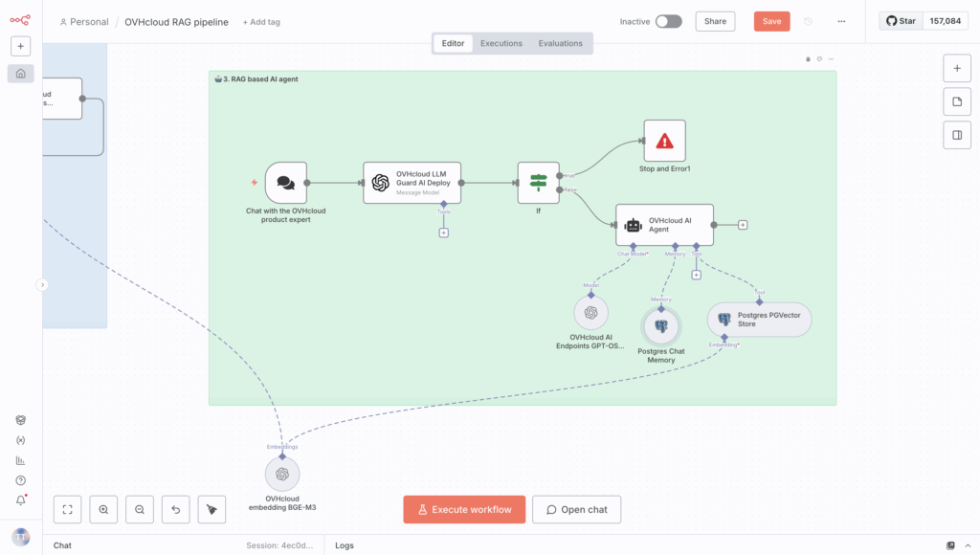Expand the collapsed left sidebar arrow
Viewport: 980px width, 555px height.
coord(42,284)
